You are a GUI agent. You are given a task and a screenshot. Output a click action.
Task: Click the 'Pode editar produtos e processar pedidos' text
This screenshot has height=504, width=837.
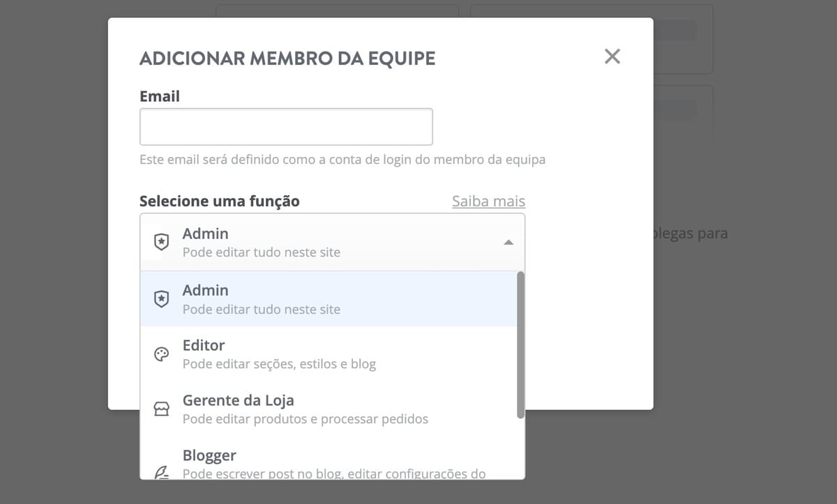pyautogui.click(x=305, y=419)
